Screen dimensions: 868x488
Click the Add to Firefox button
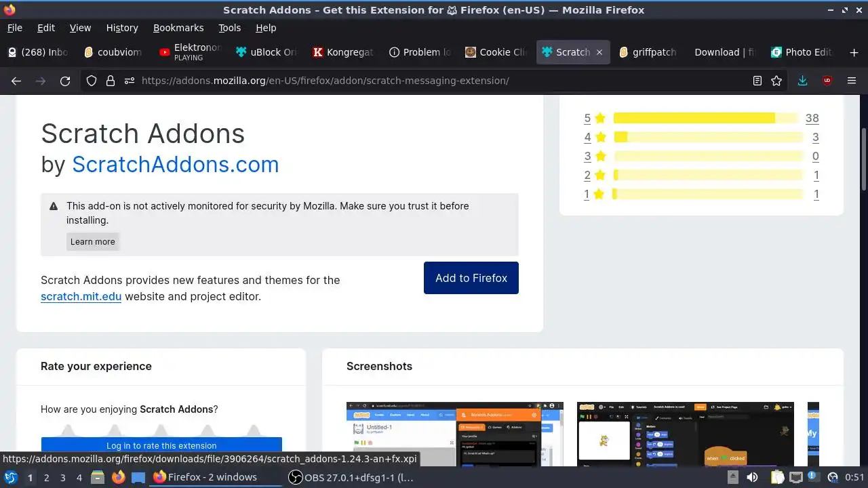(x=471, y=278)
